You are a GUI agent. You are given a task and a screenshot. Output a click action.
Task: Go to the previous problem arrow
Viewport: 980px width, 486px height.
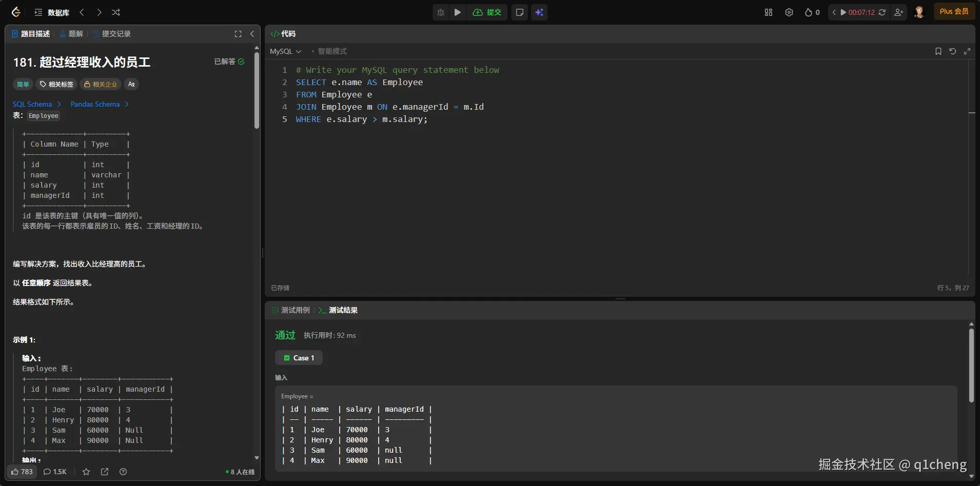tap(82, 12)
